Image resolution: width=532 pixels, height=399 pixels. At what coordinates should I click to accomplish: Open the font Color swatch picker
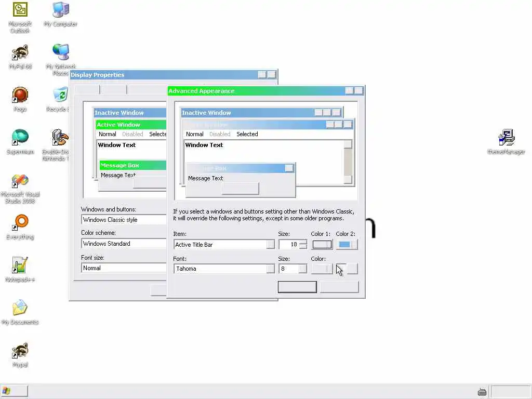322,269
